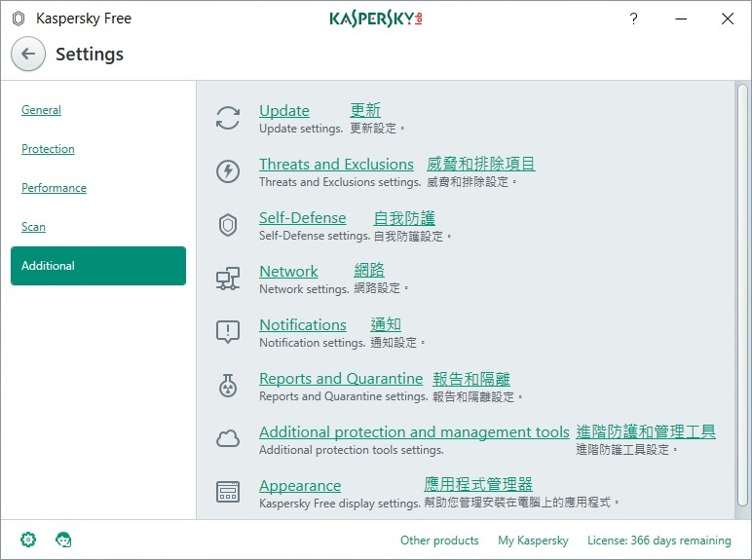Click the Chinese 通知 link

coord(386,324)
